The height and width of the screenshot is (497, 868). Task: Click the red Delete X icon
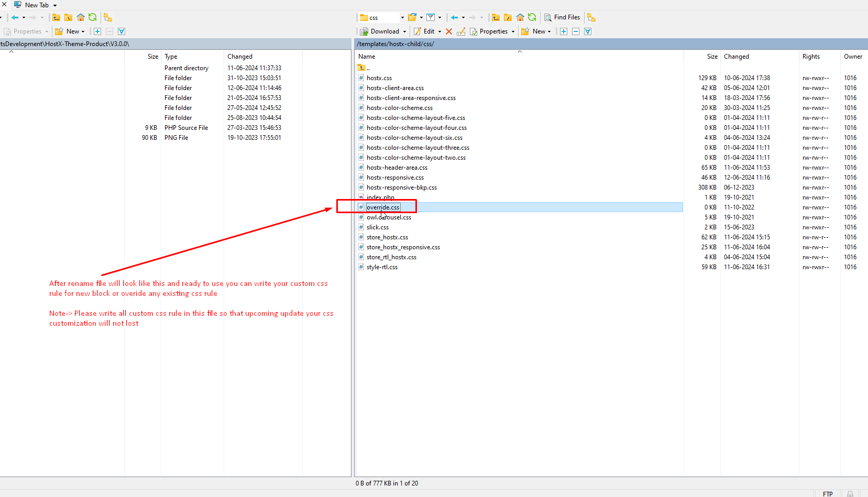pyautogui.click(x=449, y=31)
